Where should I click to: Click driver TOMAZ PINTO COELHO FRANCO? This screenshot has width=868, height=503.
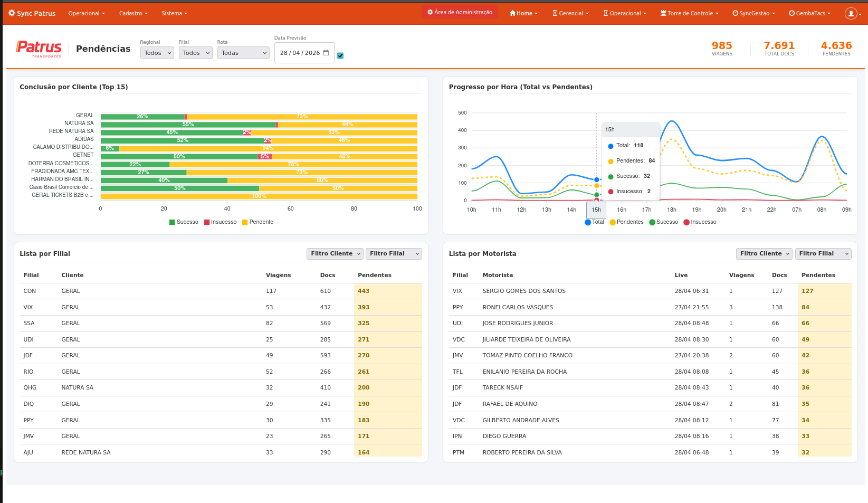click(528, 356)
